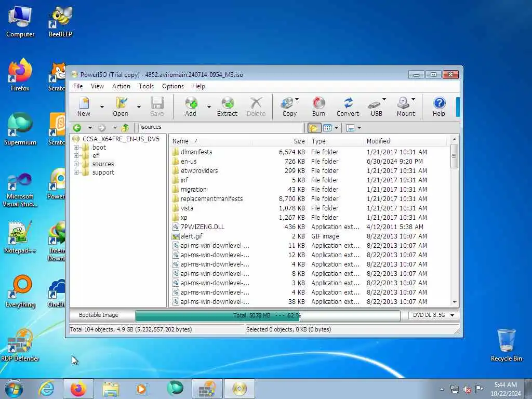Click the volume icon in system tray
This screenshot has width=532, height=399.
467,389
